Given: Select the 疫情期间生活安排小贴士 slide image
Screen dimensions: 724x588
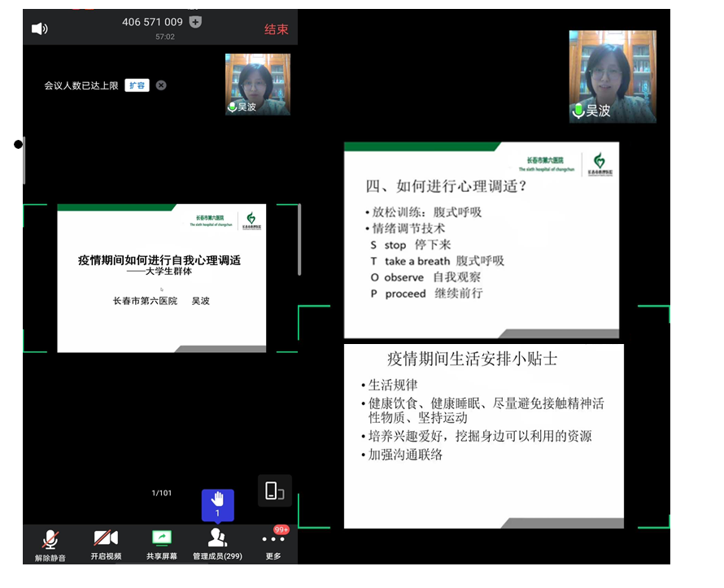Looking at the screenshot, I should (x=483, y=436).
